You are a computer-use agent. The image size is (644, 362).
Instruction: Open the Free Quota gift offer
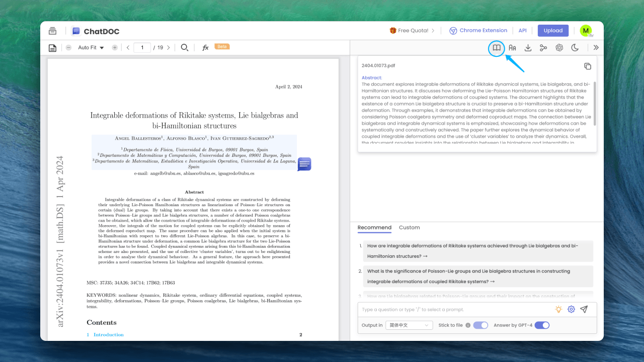click(x=412, y=31)
